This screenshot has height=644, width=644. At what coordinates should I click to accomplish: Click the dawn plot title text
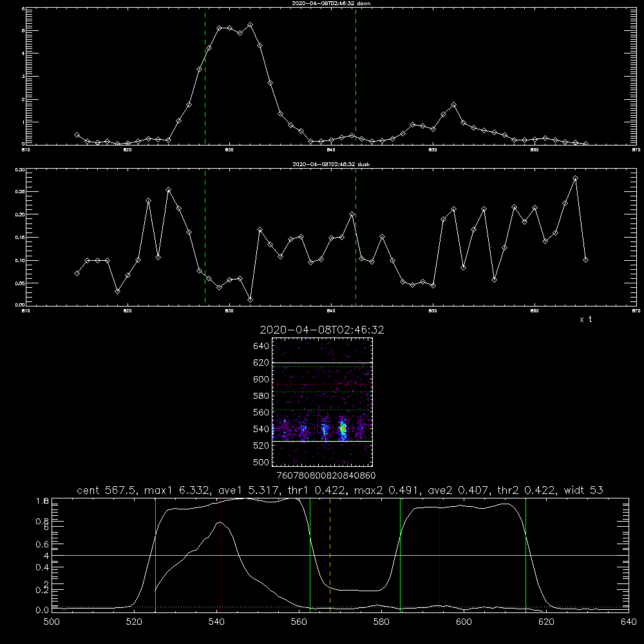point(331,3)
